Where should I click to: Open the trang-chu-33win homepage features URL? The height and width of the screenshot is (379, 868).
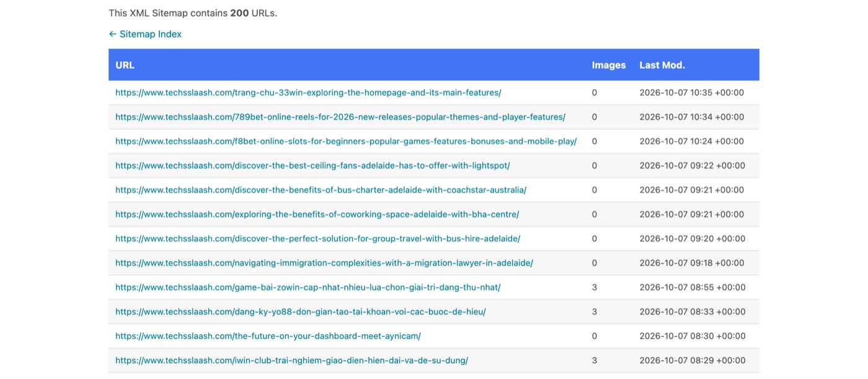308,93
